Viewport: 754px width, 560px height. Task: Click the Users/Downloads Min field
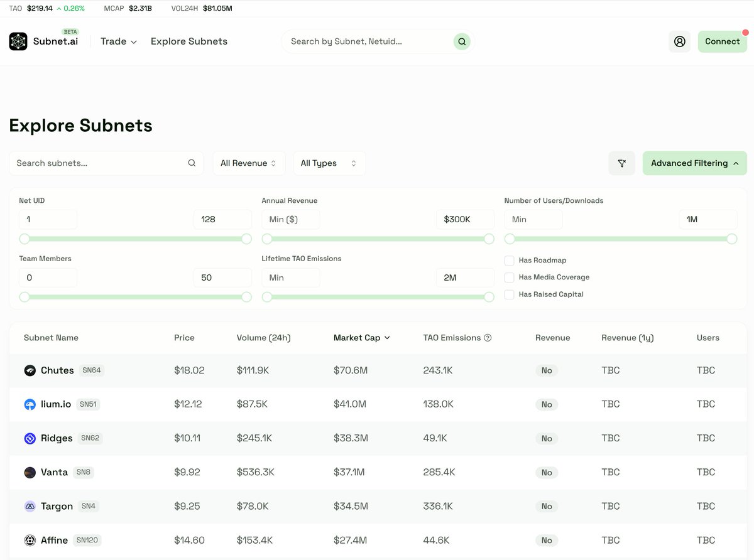[x=533, y=219]
